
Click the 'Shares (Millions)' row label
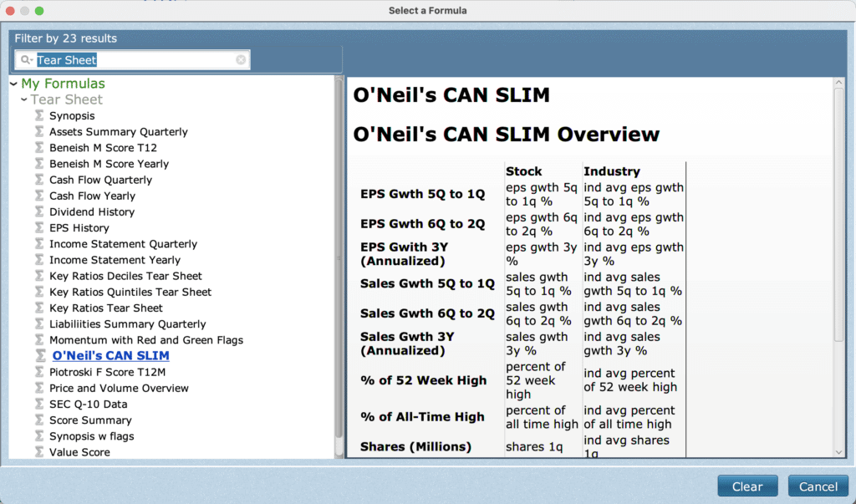coord(415,446)
